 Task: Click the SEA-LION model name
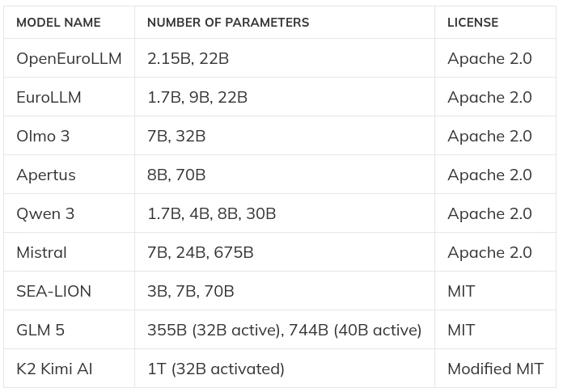[x=53, y=291]
